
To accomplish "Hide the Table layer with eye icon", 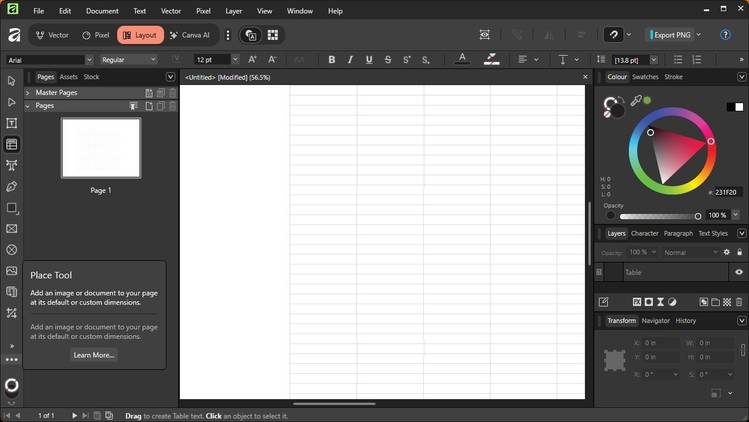I will point(739,272).
